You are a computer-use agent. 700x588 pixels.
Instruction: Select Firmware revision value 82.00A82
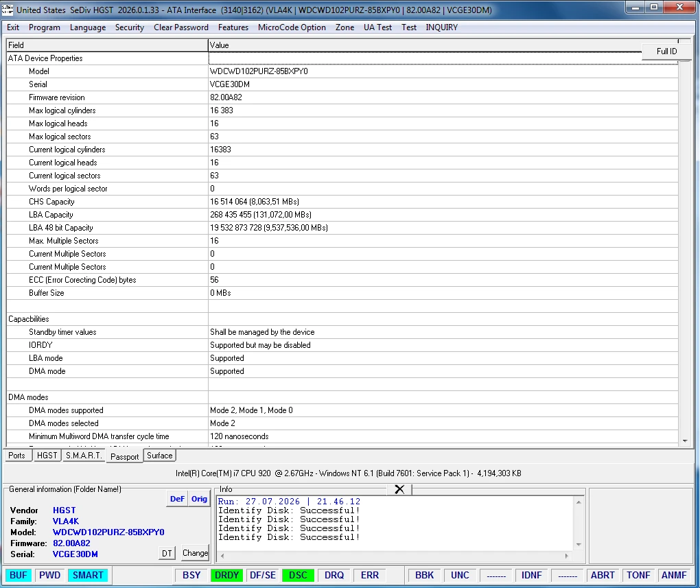click(226, 97)
